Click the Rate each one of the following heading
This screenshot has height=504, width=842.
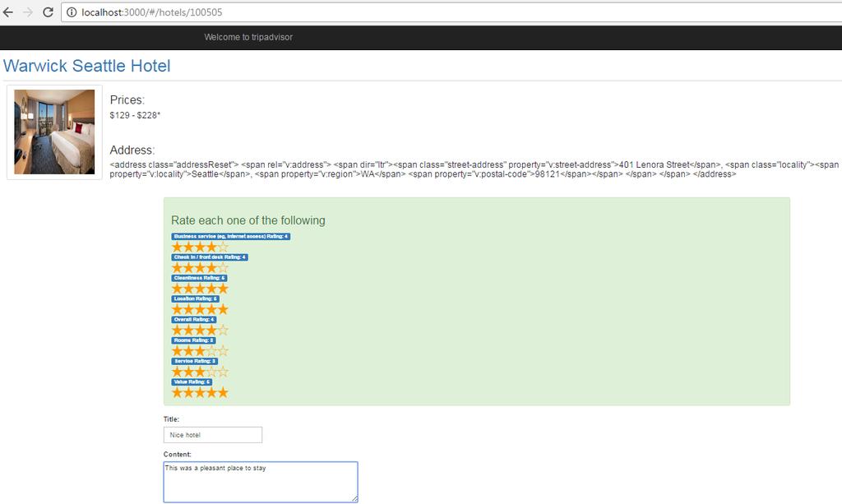pyautogui.click(x=248, y=220)
